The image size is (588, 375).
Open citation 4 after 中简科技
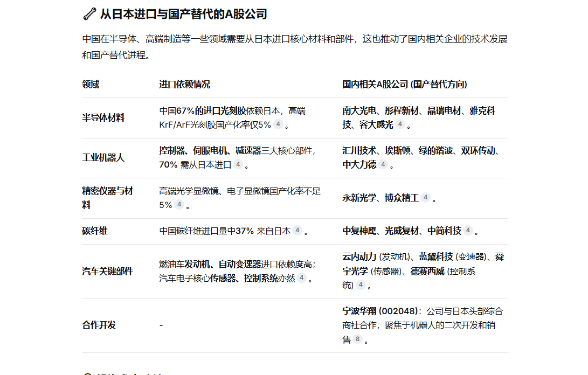[468, 230]
